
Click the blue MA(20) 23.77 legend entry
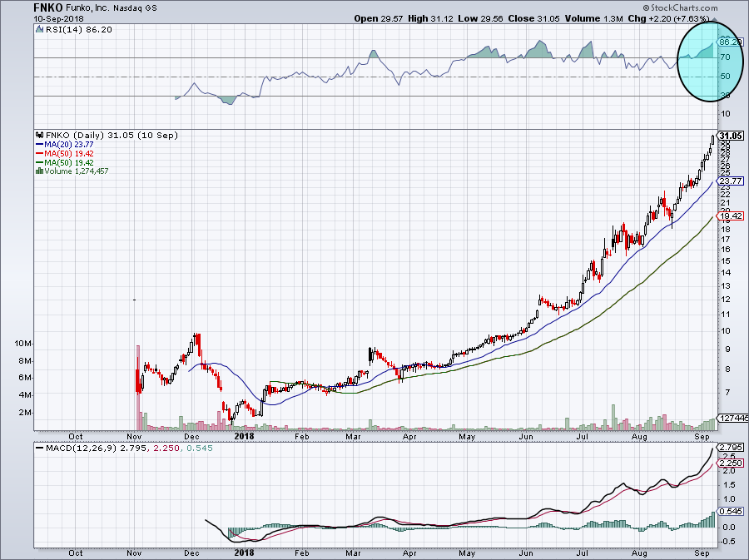[x=64, y=145]
